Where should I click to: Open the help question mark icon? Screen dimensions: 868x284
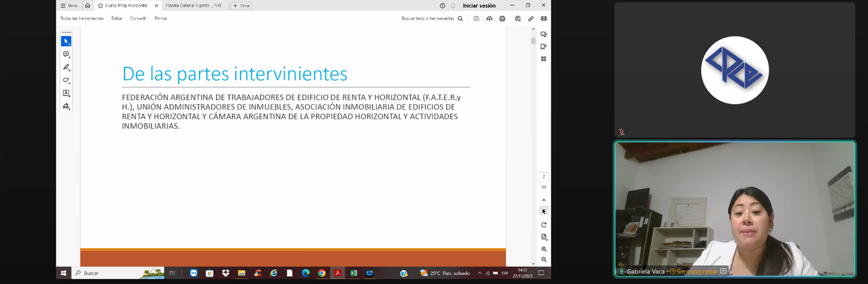pos(443,5)
